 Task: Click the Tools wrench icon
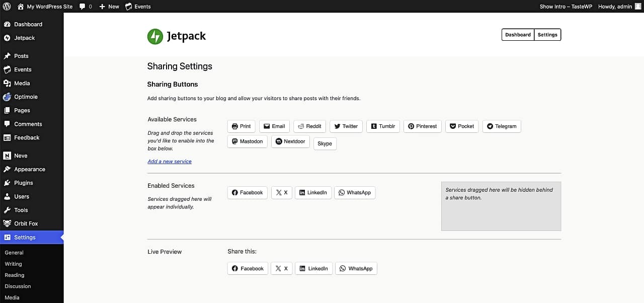coord(7,210)
